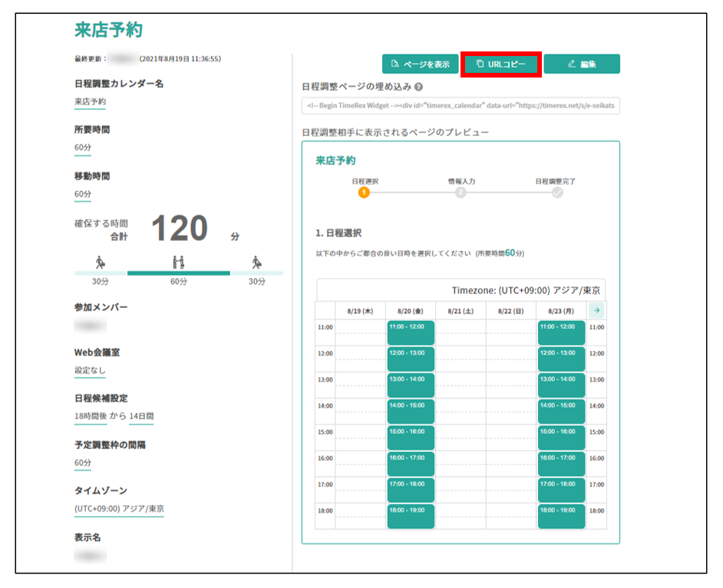Click step 1 日程選択 circle indicator
Image resolution: width=723 pixels, height=588 pixels.
coord(365,193)
